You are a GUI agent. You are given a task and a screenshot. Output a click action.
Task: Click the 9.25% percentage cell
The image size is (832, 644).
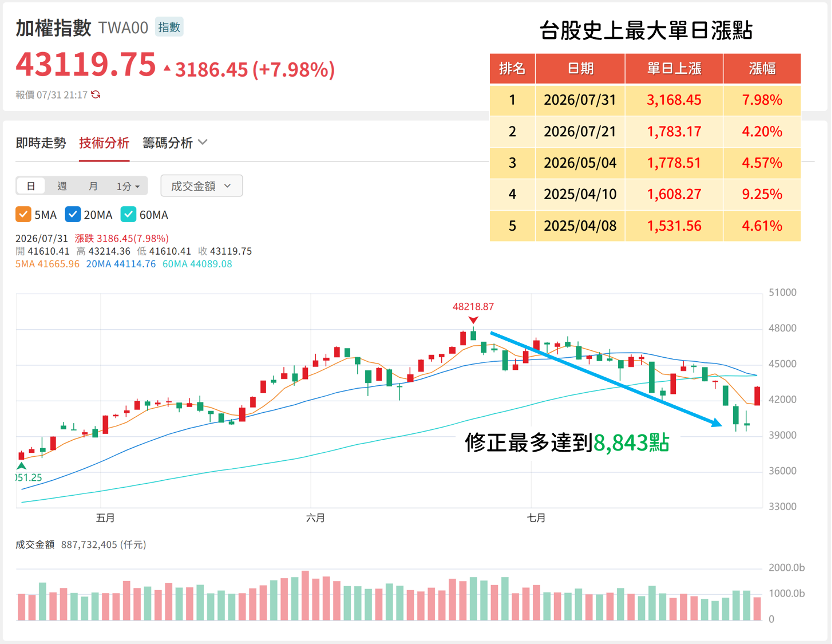[762, 194]
